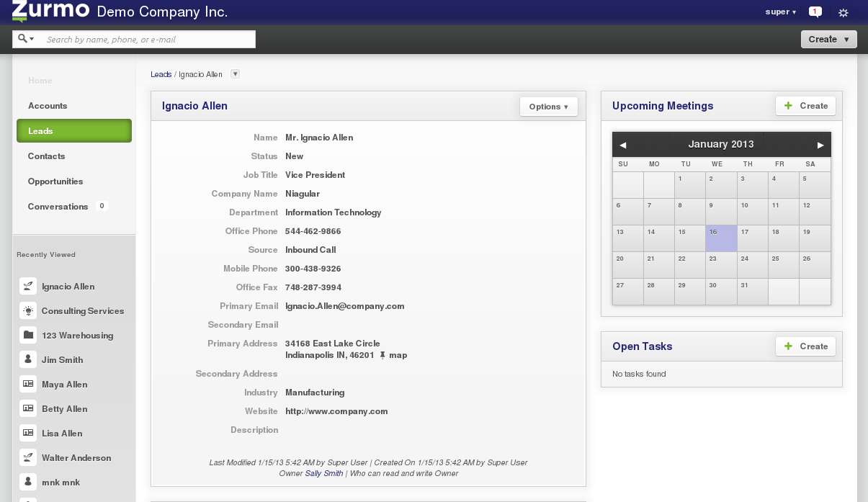Viewport: 868px width, 502px height.
Task: Click the person icon beside Jim Smith
Action: 28,359
